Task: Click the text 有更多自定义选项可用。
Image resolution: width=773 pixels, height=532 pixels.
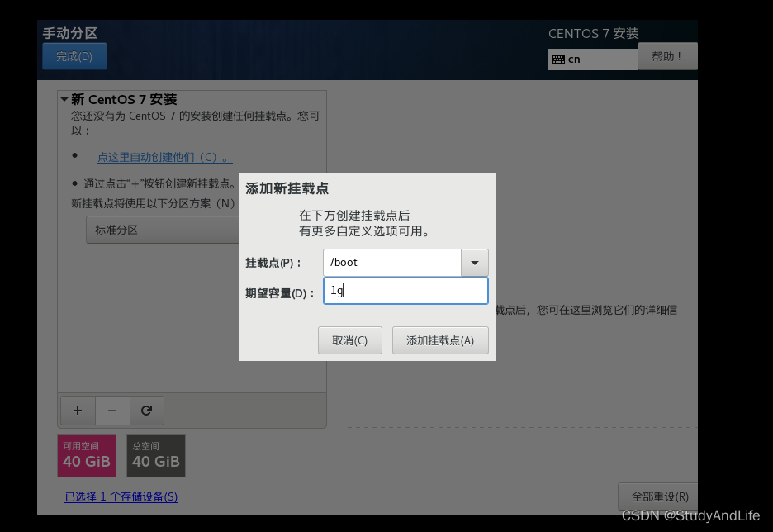Action: (364, 231)
